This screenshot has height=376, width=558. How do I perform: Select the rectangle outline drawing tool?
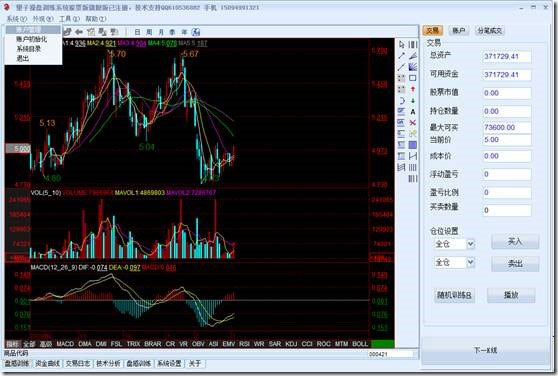[x=413, y=78]
